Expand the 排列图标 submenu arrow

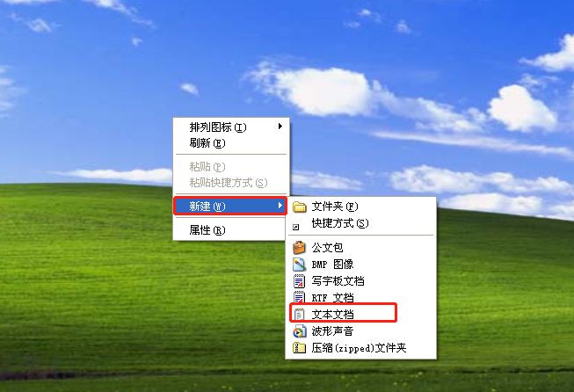[280, 127]
